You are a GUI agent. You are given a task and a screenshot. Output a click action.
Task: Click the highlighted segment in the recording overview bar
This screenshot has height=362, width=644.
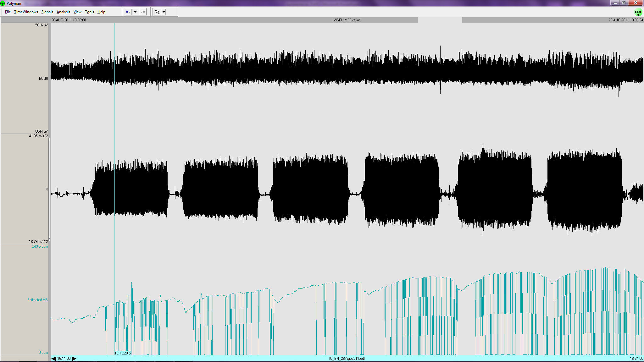coord(440,20)
